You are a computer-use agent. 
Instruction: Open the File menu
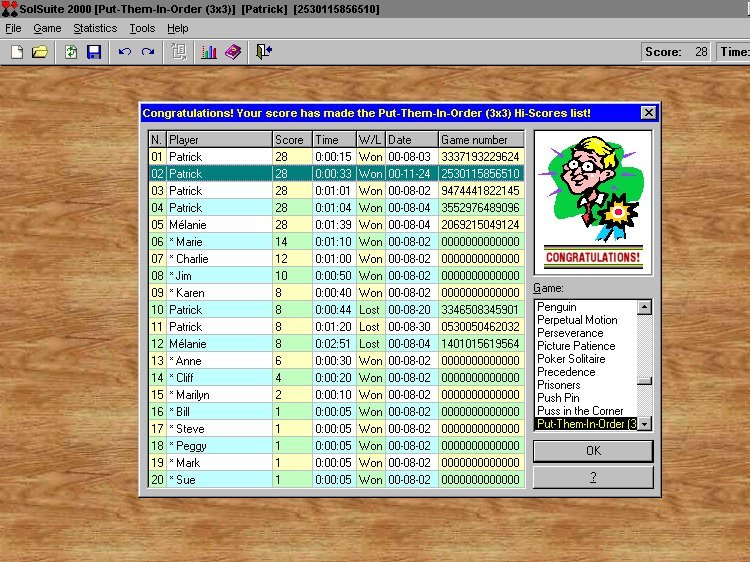[13, 28]
